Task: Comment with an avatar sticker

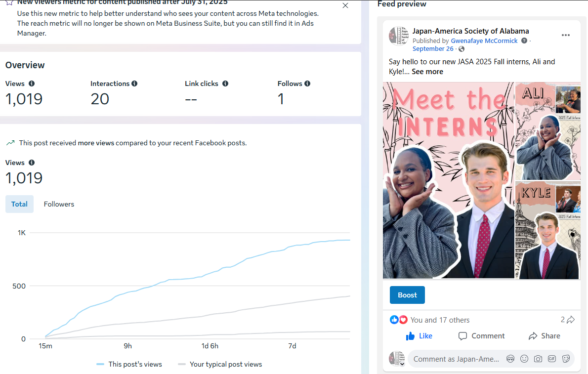Action: coord(510,359)
